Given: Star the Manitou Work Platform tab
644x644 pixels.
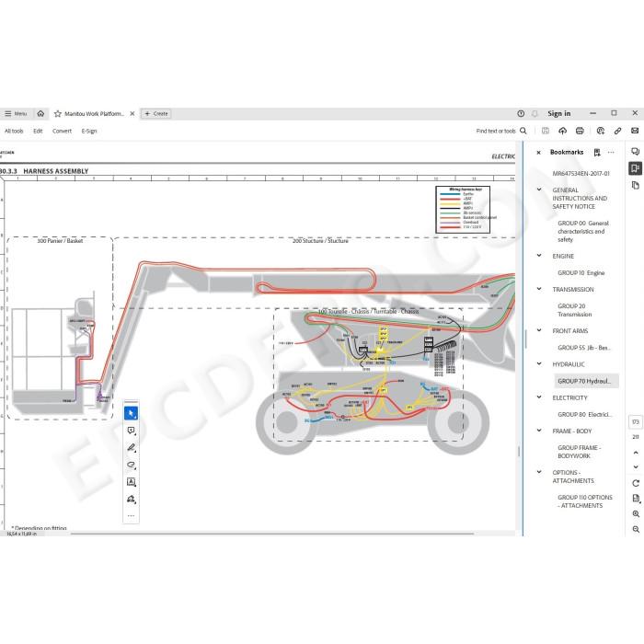Looking at the screenshot, I should [x=58, y=114].
